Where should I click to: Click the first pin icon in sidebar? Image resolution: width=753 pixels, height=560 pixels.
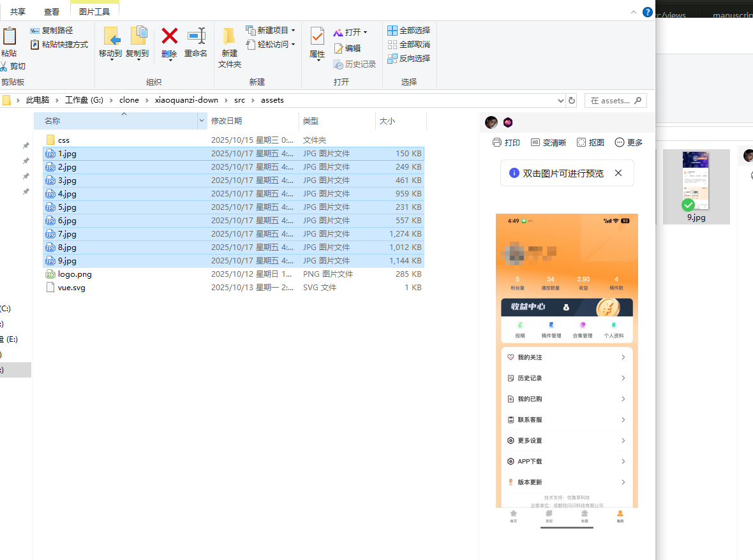tap(26, 145)
